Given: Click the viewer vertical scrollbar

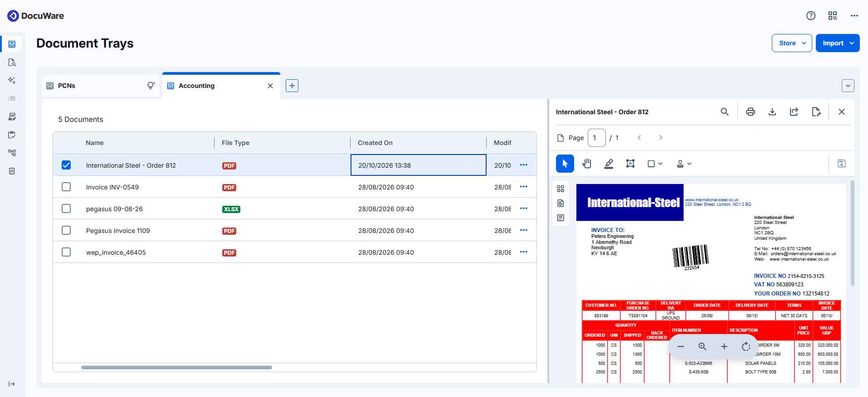Looking at the screenshot, I should [x=853, y=233].
